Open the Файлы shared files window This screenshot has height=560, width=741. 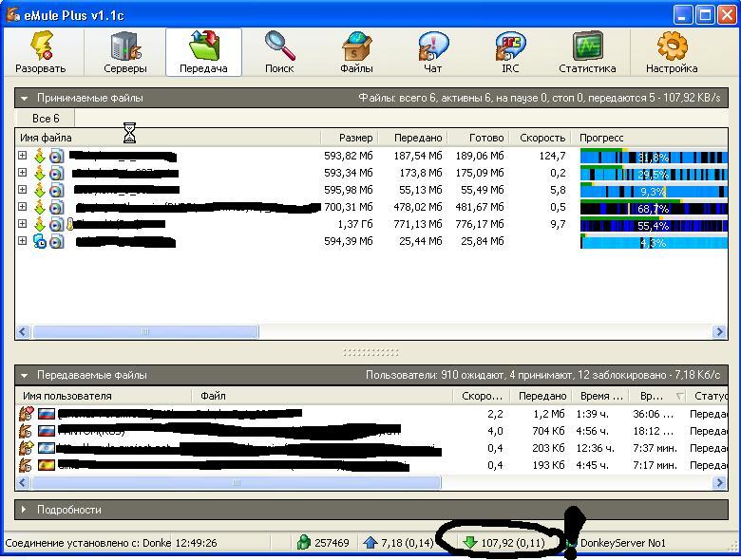pos(357,52)
